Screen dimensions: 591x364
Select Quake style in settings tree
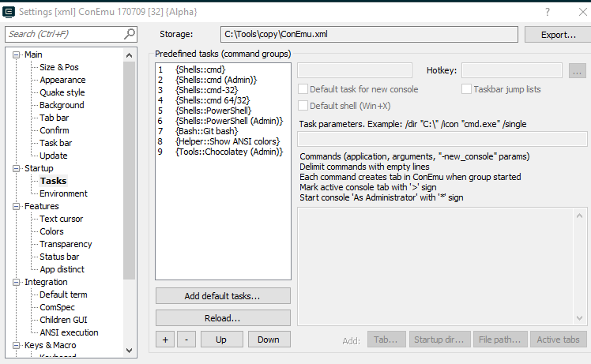click(62, 92)
